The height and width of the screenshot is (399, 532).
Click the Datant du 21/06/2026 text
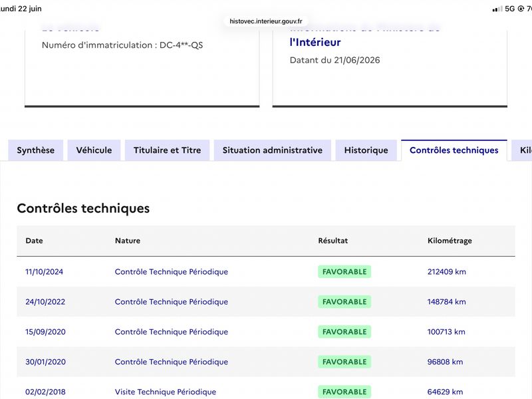point(334,60)
